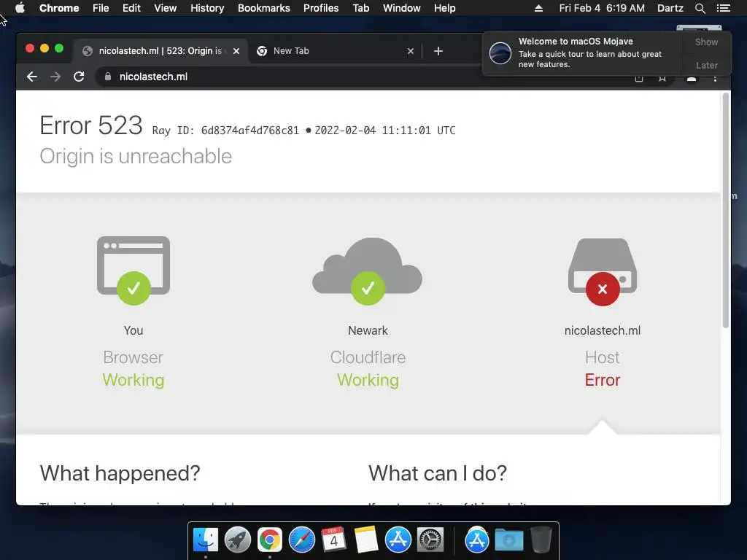The width and height of the screenshot is (747, 560).
Task: Open the App Store icon beside Notes
Action: 398,540
